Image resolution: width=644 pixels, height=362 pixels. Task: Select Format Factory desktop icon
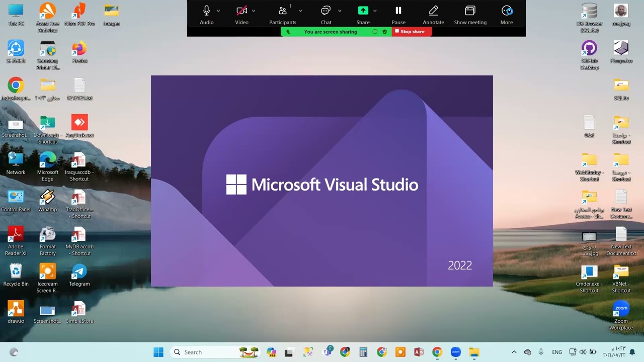click(47, 241)
